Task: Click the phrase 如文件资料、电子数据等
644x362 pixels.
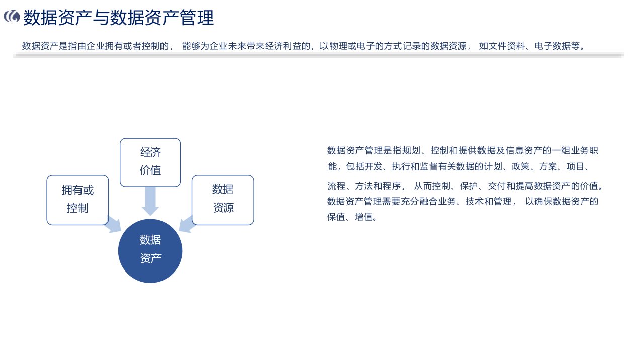Action: click(x=532, y=46)
